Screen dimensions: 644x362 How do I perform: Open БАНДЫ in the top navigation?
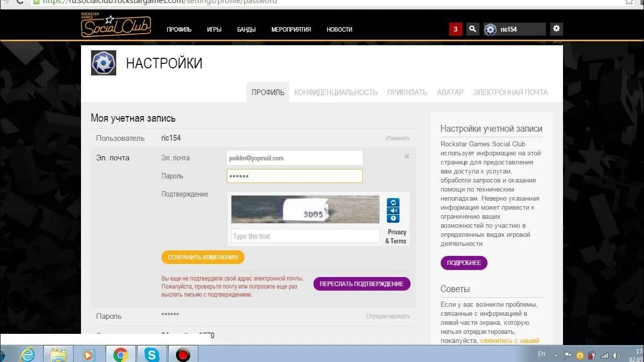[247, 30]
